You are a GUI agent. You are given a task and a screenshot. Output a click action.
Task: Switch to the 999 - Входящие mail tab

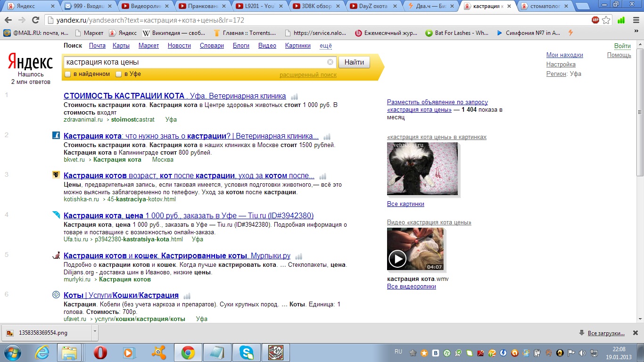[88, 6]
